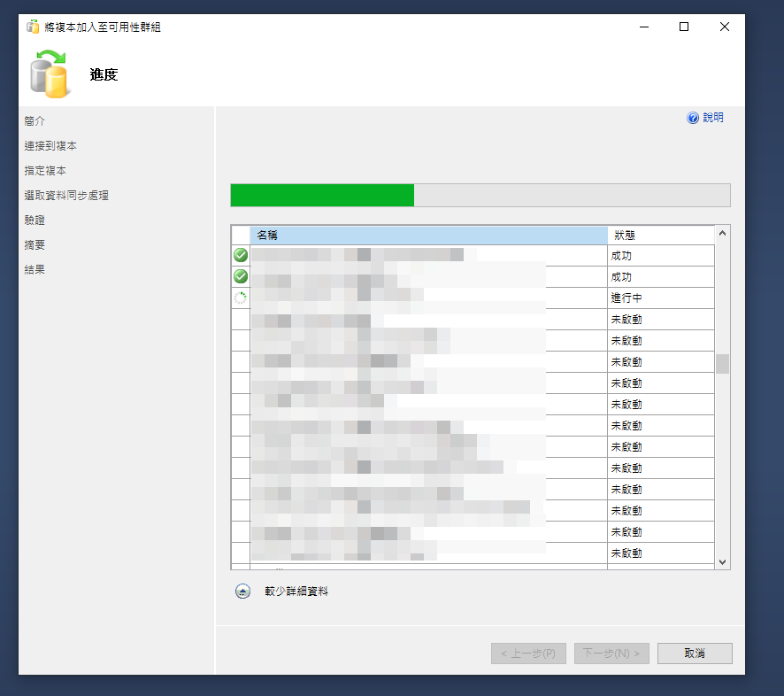Click the in-progress spinner icon
784x696 pixels.
tap(241, 298)
